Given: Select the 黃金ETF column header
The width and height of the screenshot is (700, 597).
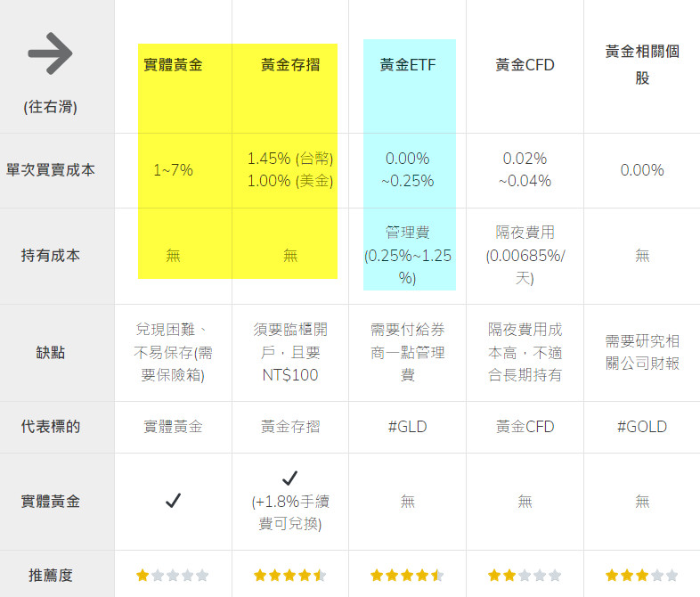Looking at the screenshot, I should click(407, 64).
